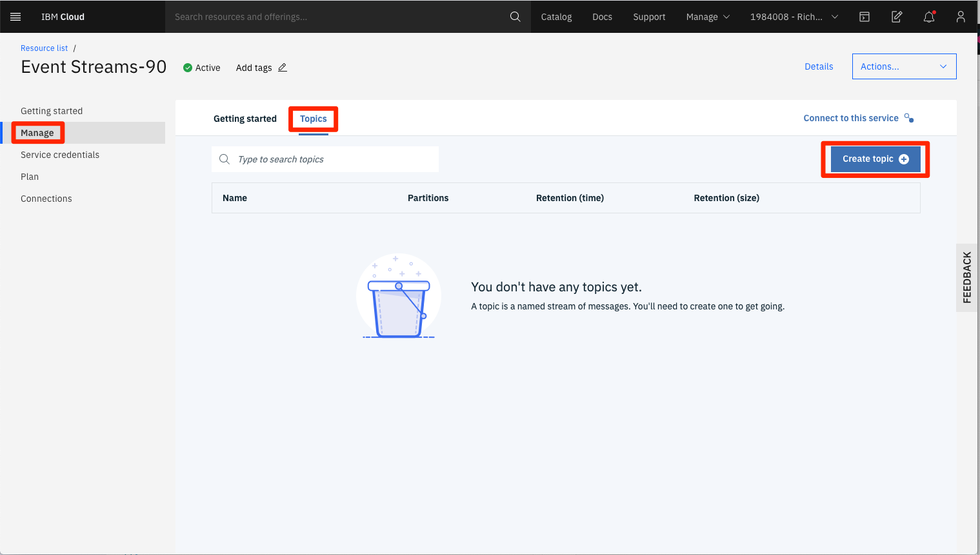Focus the Type to search topics field
Screen dimensions: 980x555
(x=325, y=159)
